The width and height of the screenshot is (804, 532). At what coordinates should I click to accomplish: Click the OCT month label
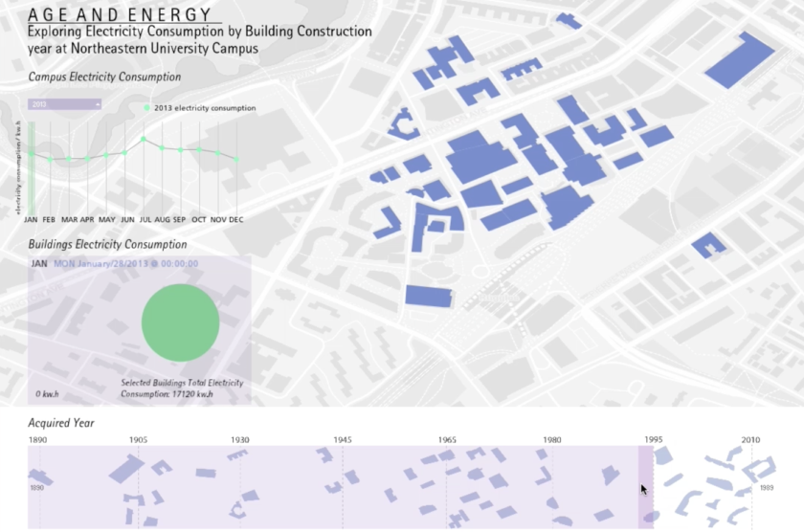coord(199,219)
